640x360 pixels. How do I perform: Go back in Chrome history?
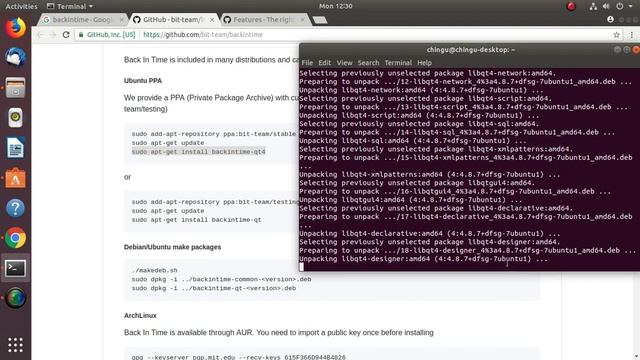(x=40, y=35)
